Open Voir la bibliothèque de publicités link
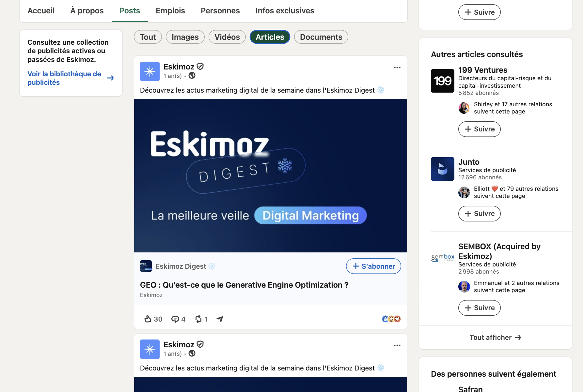583x392 pixels. tap(64, 78)
